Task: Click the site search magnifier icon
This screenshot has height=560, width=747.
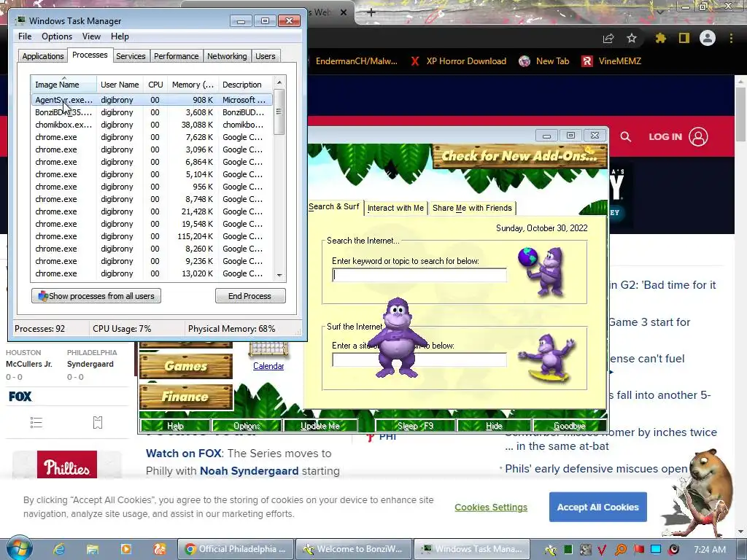Action: coord(625,137)
